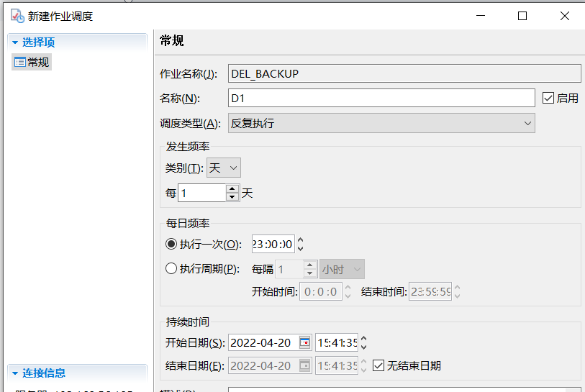Click the 名称 input field containing D1

click(x=381, y=98)
